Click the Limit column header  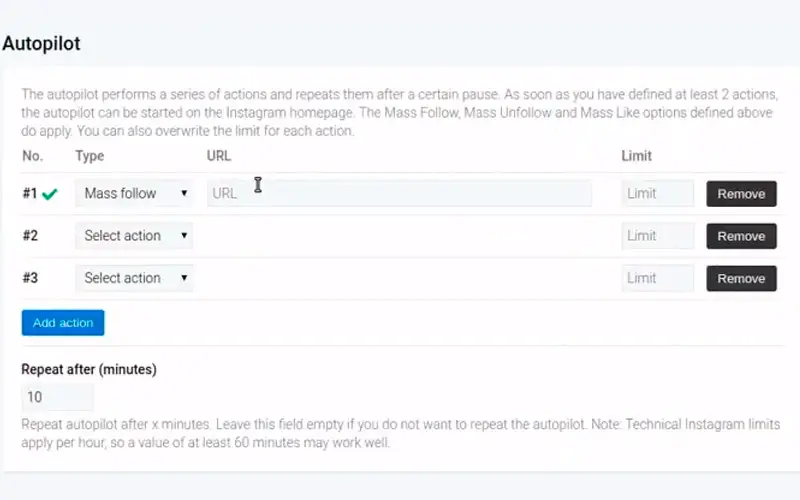click(x=636, y=156)
